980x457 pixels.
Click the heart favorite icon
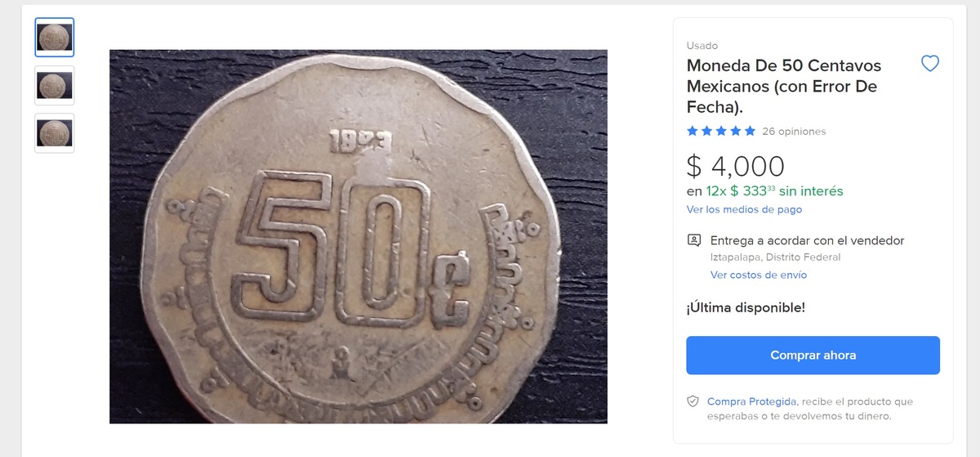coord(929,64)
